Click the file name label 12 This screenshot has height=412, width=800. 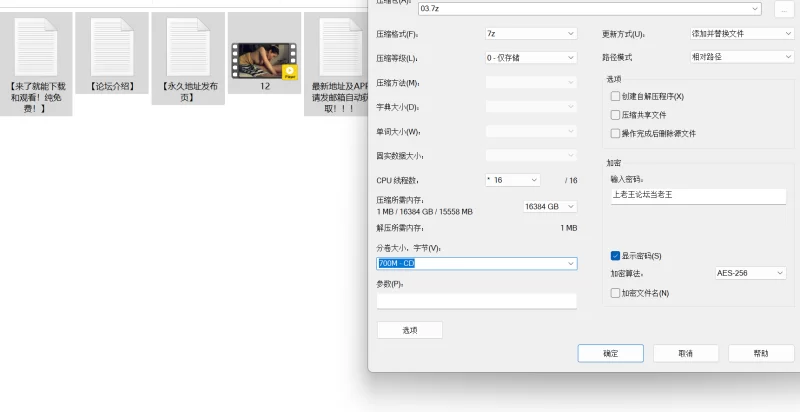pos(264,86)
